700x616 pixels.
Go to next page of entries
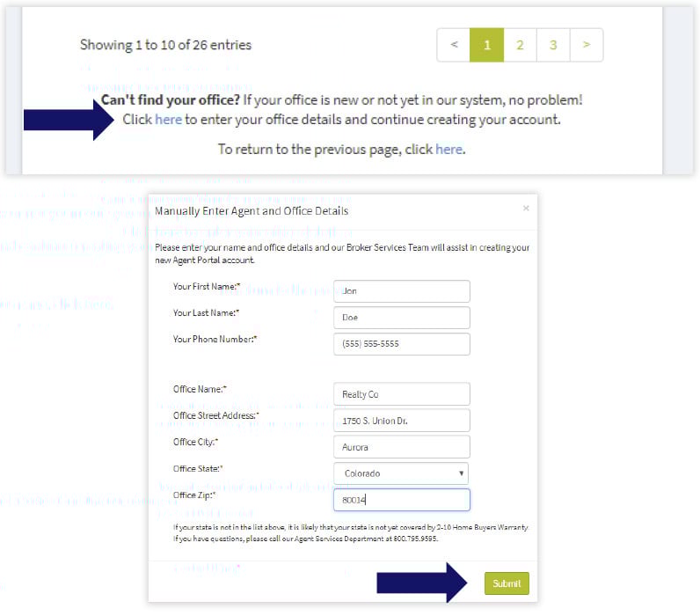tap(587, 45)
